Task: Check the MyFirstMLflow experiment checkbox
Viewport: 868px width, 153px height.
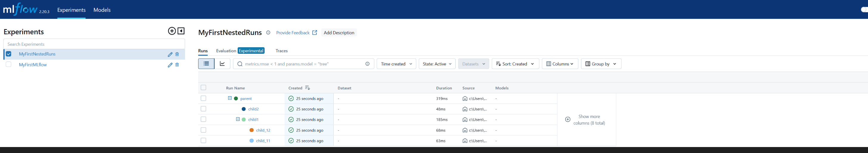Action: (9, 65)
